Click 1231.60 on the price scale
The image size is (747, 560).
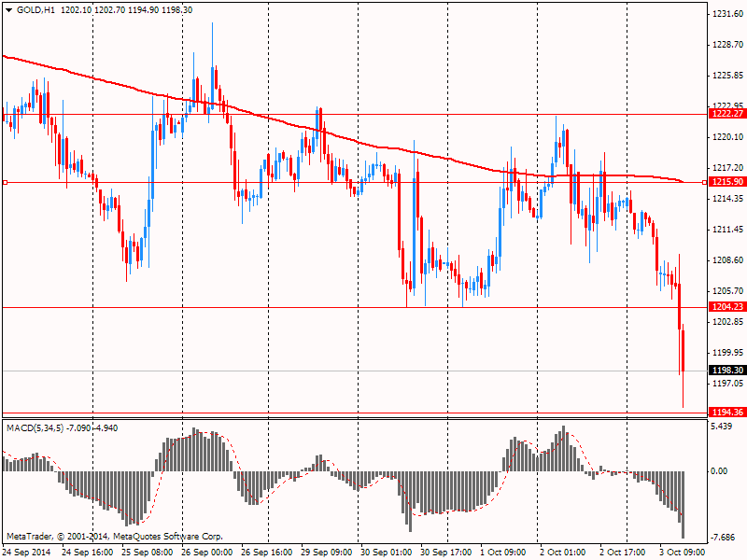tap(726, 14)
